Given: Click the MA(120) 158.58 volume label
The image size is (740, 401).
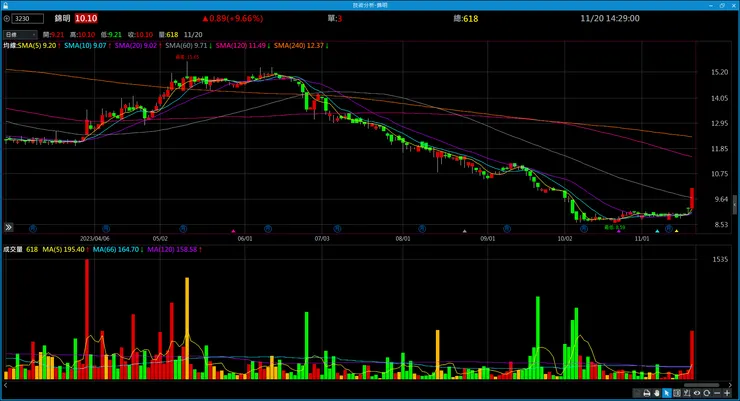Looking at the screenshot, I should [x=174, y=249].
